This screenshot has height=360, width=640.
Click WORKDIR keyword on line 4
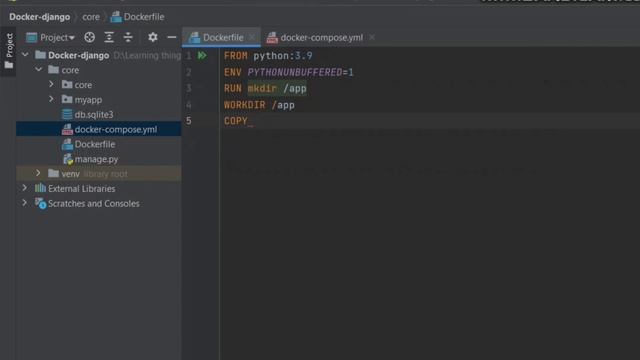coord(244,105)
